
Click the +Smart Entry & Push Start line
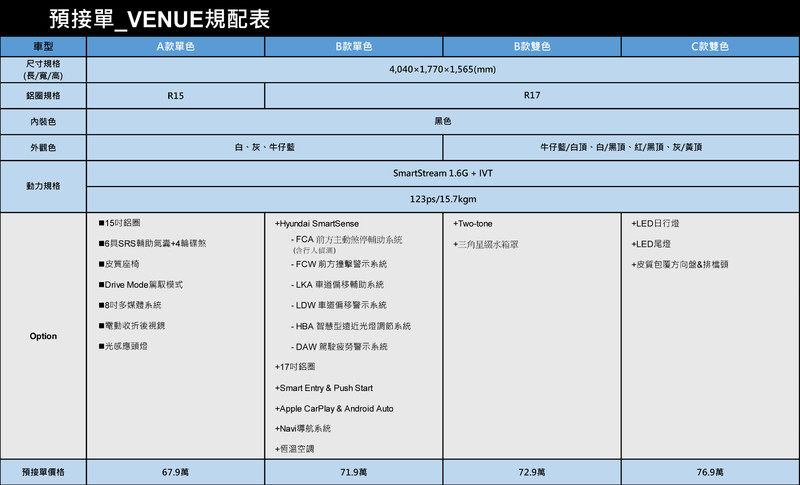point(324,388)
